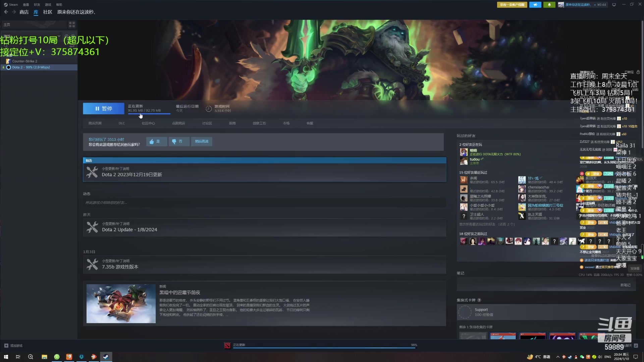This screenshot has width=644, height=362.
Task: Open the 点数商店 link
Action: tap(178, 123)
